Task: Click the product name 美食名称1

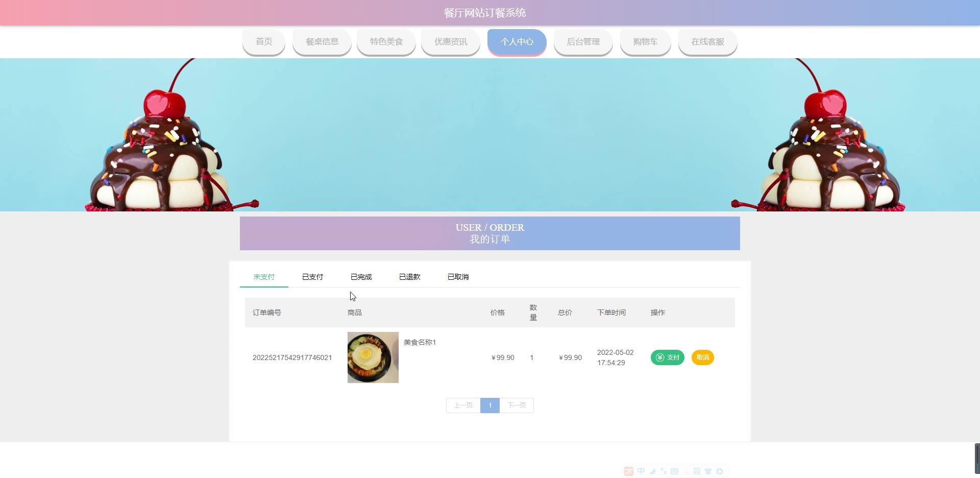Action: [x=420, y=342]
